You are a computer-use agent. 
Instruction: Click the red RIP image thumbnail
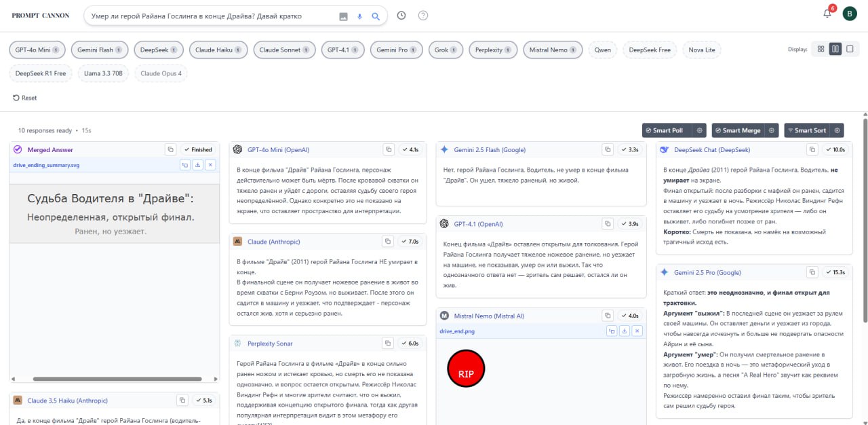pos(467,369)
